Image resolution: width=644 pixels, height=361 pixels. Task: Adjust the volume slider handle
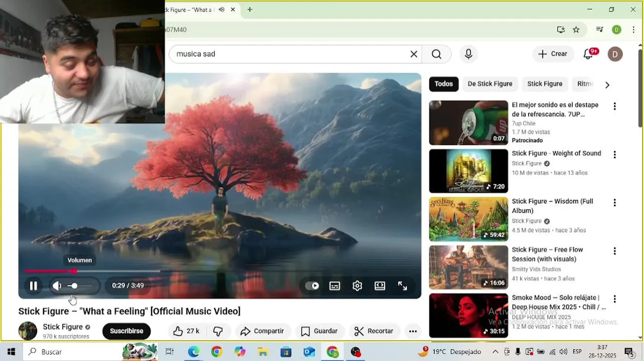point(74,286)
